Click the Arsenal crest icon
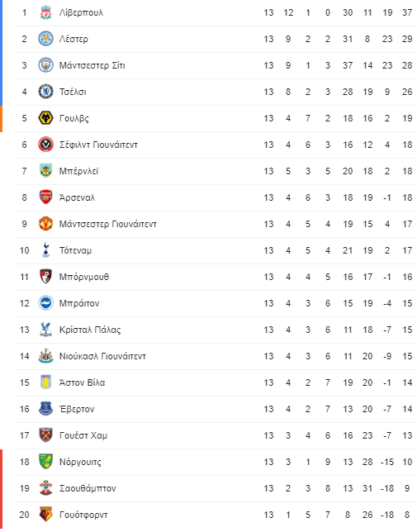This screenshot has width=417, height=532. pyautogui.click(x=45, y=197)
